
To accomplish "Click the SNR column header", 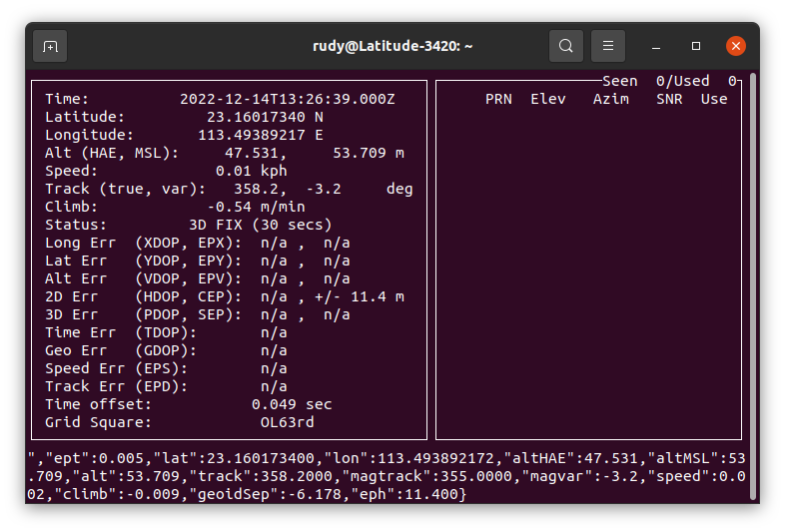I will [x=669, y=99].
